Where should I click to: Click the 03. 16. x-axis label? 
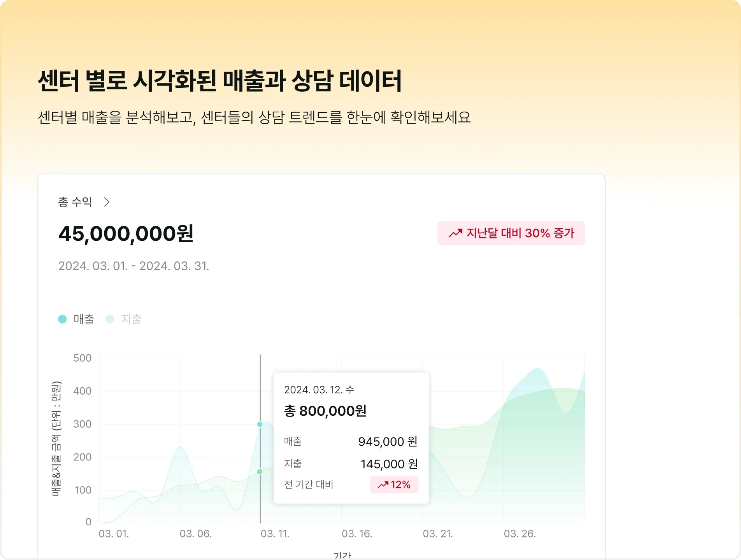pyautogui.click(x=357, y=534)
